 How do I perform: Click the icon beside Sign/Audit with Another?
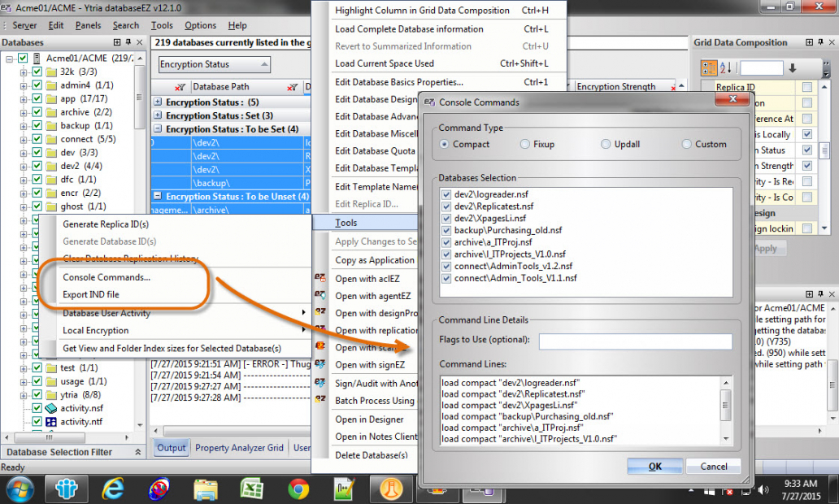[320, 383]
